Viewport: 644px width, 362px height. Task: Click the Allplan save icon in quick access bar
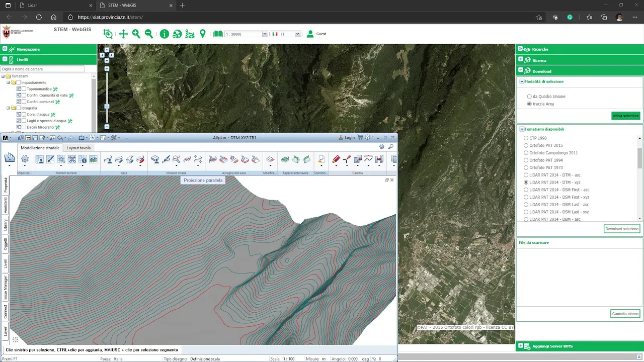pyautogui.click(x=36, y=137)
